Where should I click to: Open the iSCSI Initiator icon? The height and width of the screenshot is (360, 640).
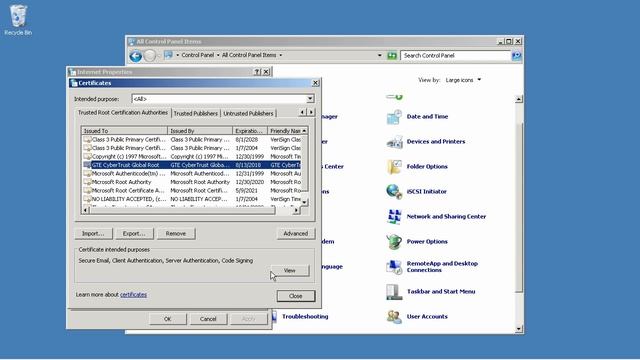pyautogui.click(x=394, y=191)
